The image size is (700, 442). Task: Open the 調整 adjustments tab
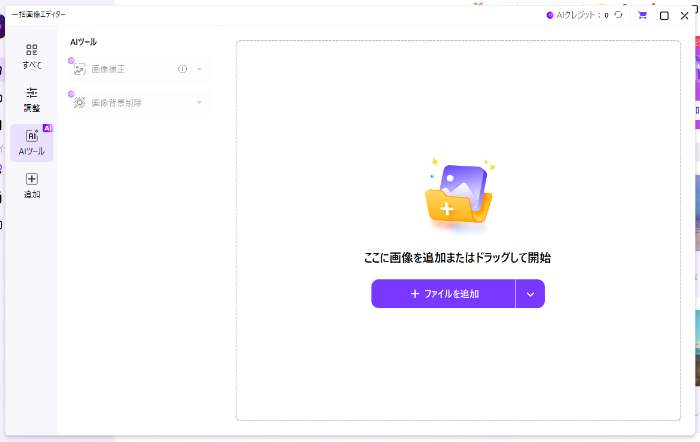[32, 99]
